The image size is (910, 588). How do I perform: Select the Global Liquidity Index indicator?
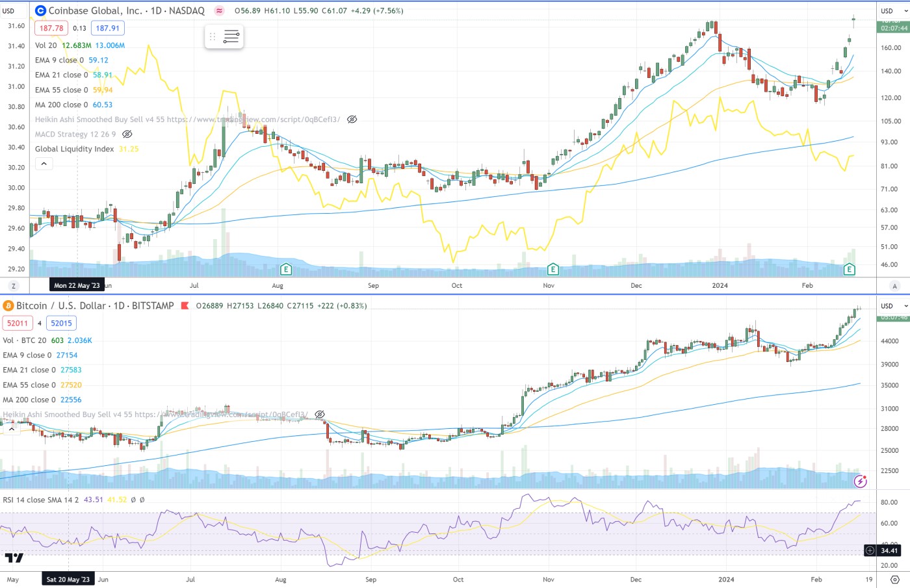[x=75, y=149]
